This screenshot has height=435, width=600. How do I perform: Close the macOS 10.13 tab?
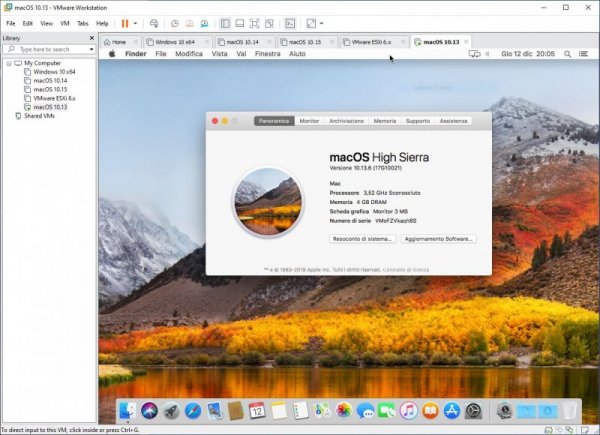pos(466,42)
